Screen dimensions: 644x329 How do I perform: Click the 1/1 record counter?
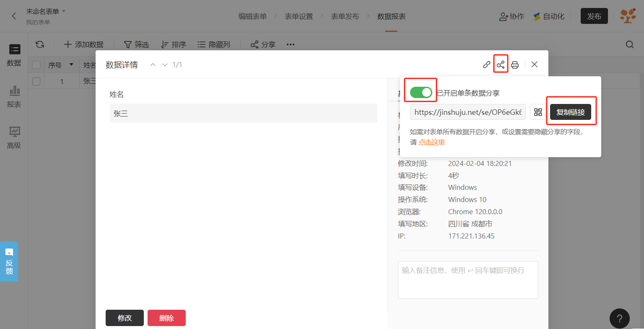[177, 65]
